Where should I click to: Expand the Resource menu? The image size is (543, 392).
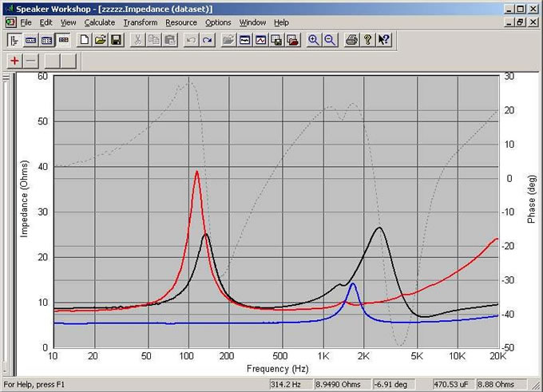181,22
